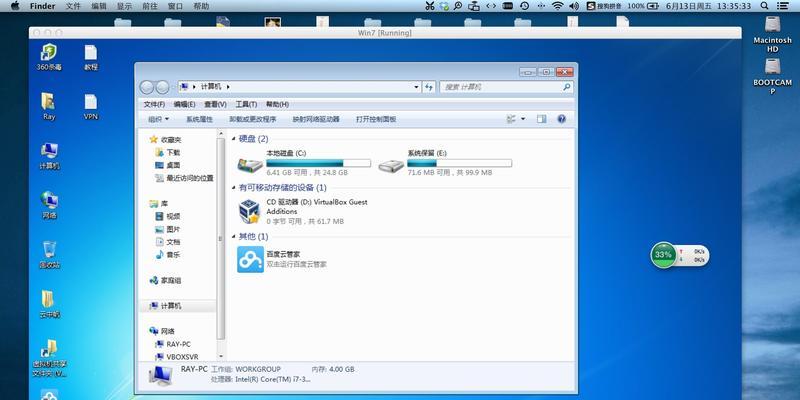Open the 组织 dropdown in toolbar
Screen dimensions: 800x400
point(158,119)
